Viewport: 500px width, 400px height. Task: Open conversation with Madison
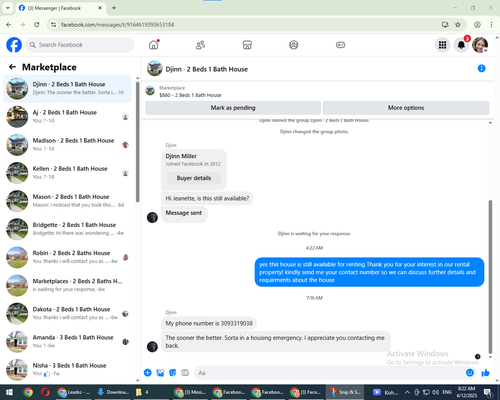point(68,145)
